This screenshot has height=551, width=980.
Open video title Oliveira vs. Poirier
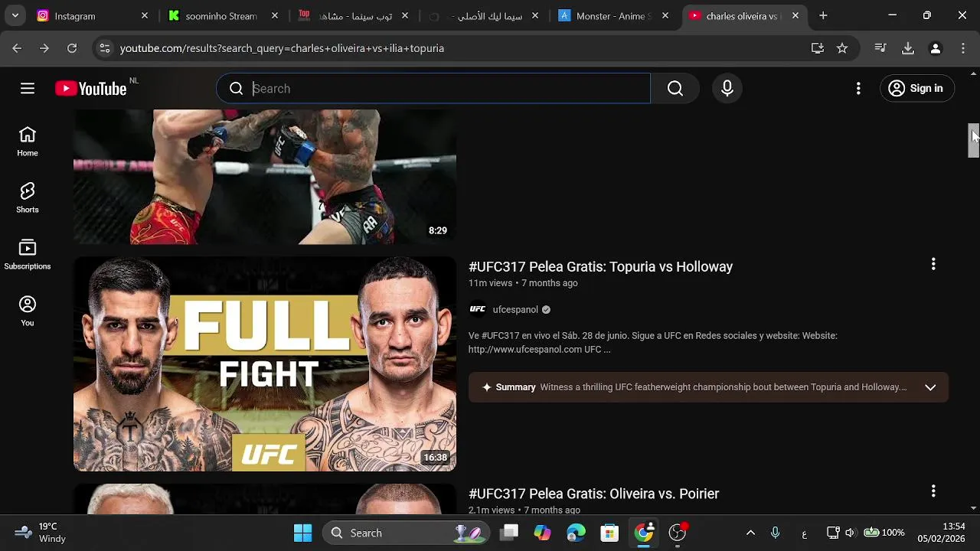(593, 494)
